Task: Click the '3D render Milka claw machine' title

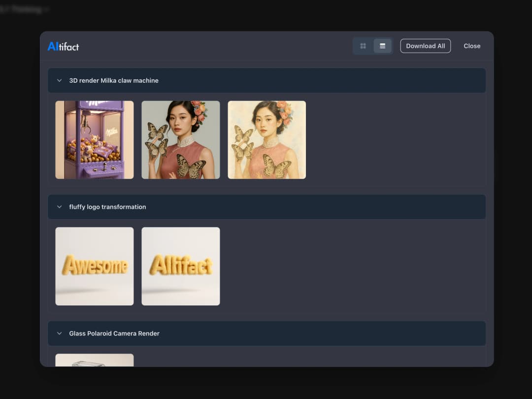Action: (114, 80)
